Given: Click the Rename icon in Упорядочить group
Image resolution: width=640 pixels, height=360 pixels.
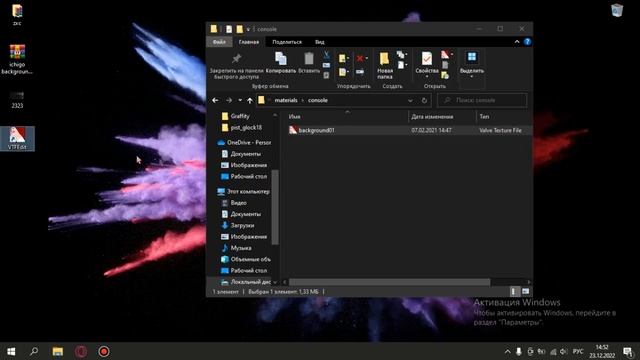Looking at the screenshot, I should click(x=360, y=72).
